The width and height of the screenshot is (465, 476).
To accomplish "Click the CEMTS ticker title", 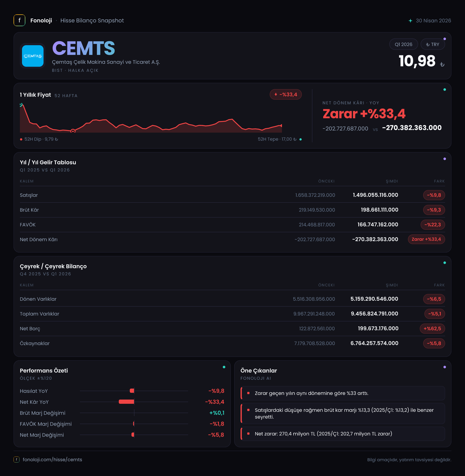I will (83, 48).
